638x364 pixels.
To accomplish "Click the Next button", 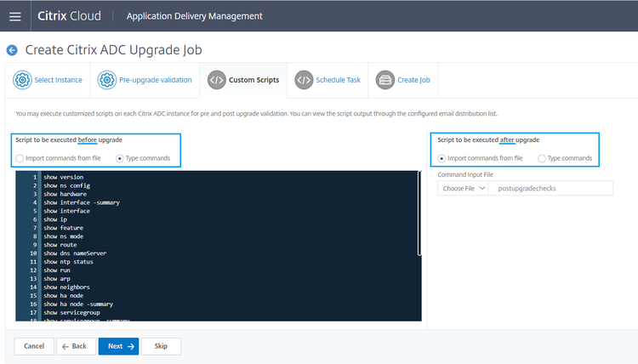I will tap(118, 346).
